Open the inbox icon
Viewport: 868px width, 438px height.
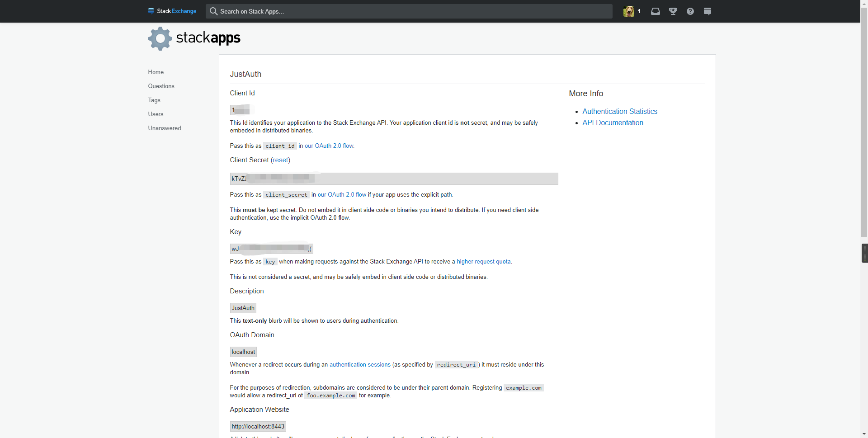click(x=656, y=11)
